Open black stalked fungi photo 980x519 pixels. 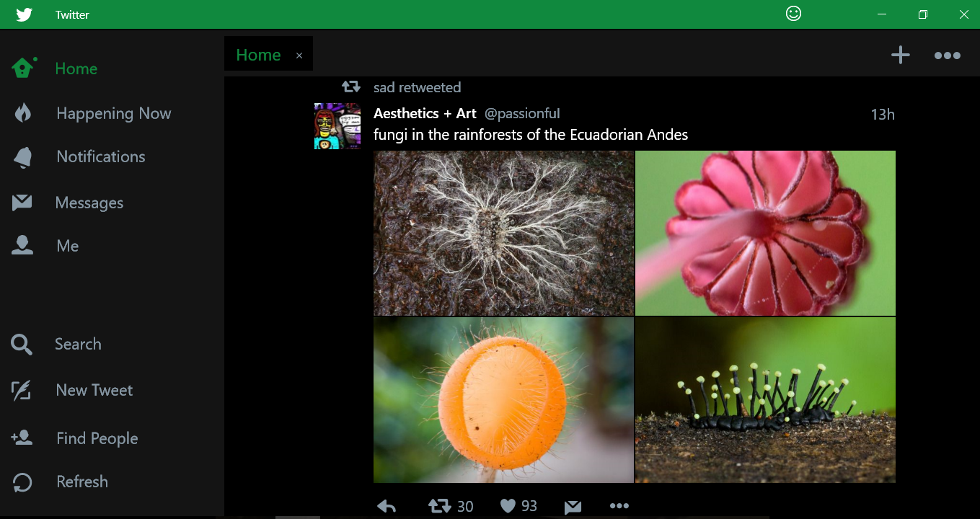coord(765,400)
